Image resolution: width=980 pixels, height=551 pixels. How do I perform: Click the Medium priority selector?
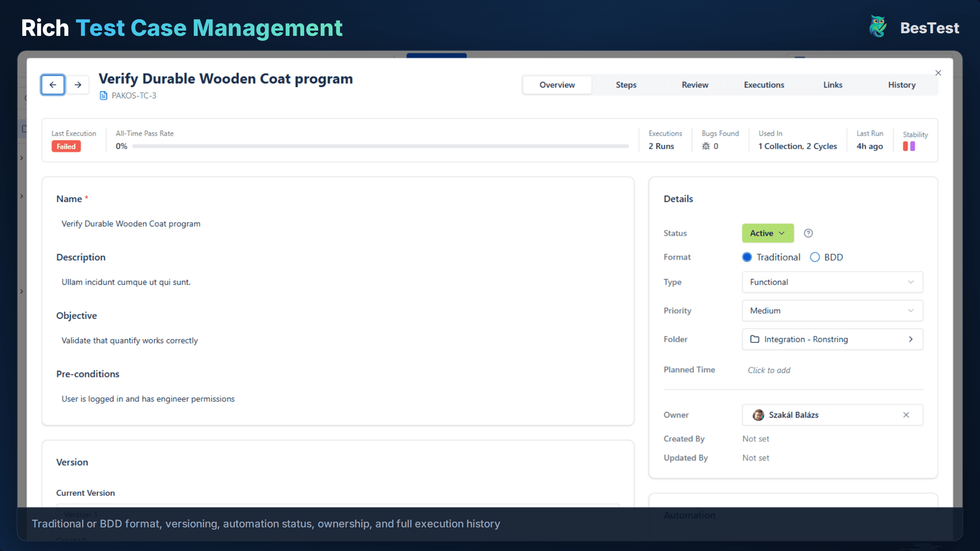832,310
